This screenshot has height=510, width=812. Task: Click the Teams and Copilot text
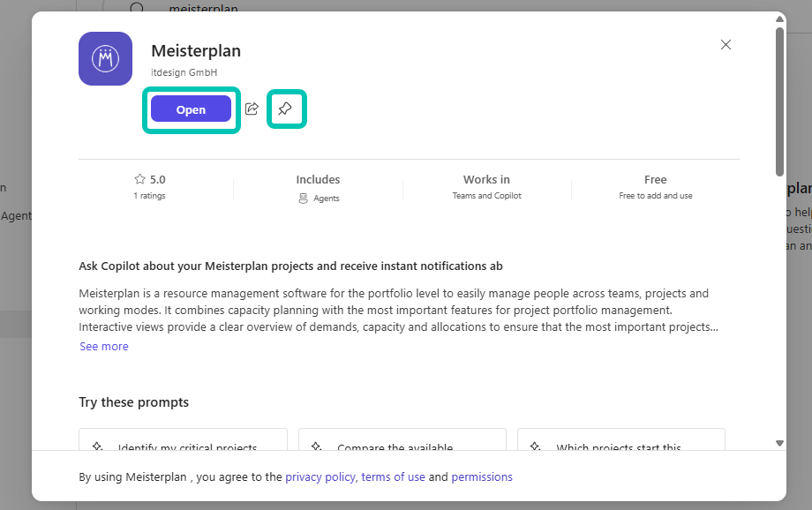pyautogui.click(x=487, y=196)
